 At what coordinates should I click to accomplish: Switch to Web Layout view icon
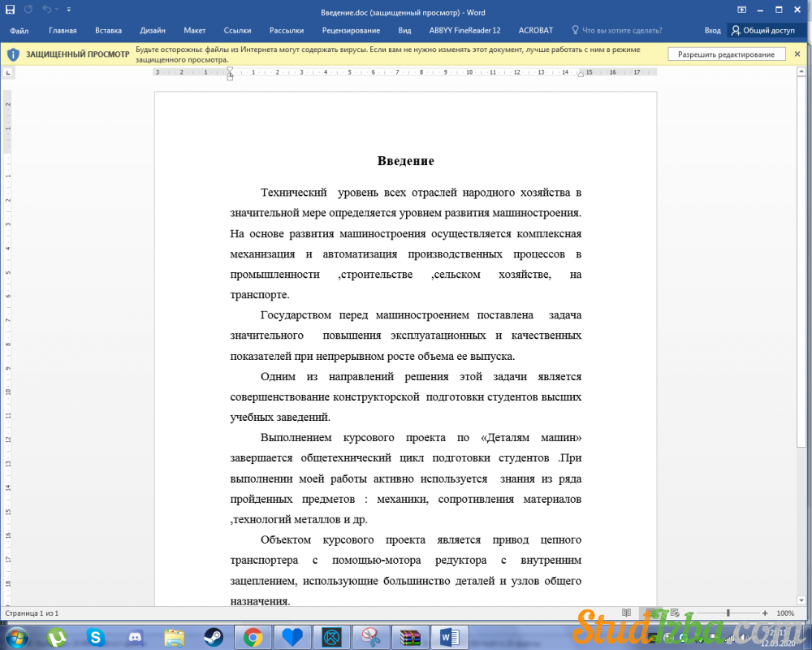(x=675, y=613)
